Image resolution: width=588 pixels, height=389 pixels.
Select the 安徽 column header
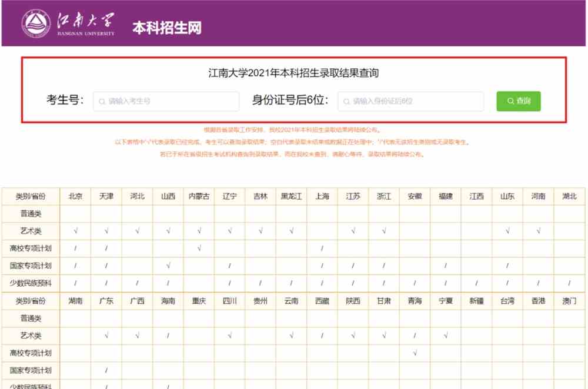pyautogui.click(x=415, y=196)
